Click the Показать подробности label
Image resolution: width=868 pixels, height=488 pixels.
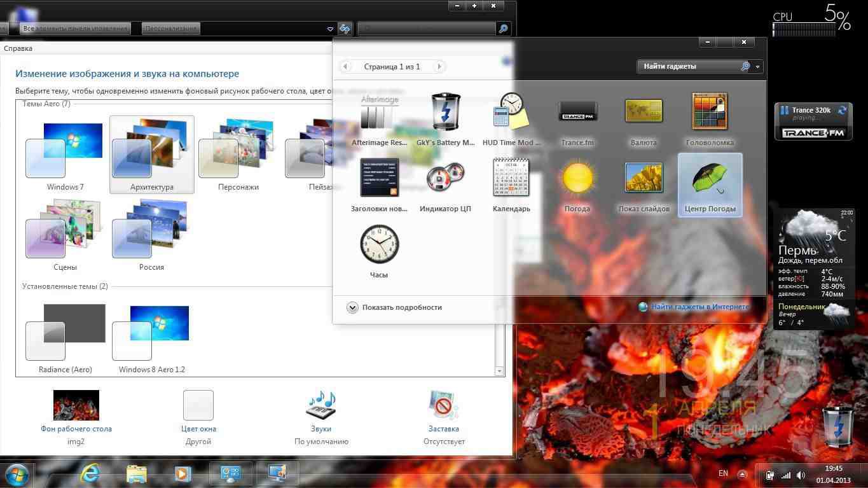point(402,307)
